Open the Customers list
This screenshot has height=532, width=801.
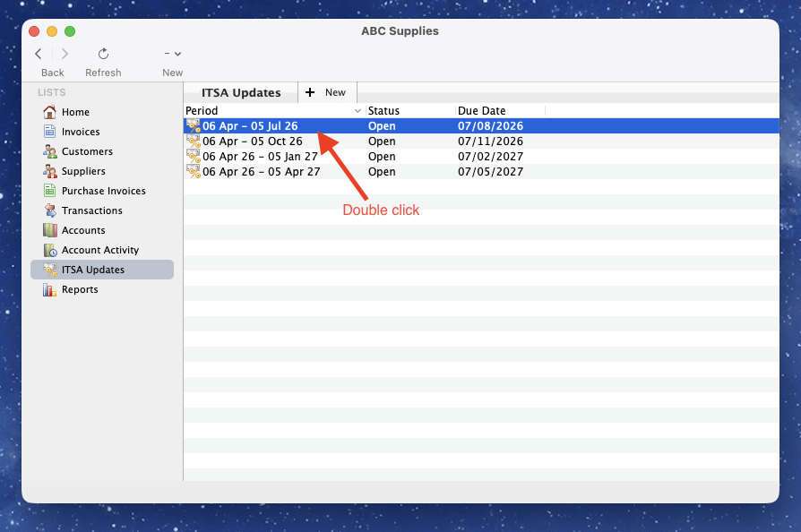[x=87, y=151]
